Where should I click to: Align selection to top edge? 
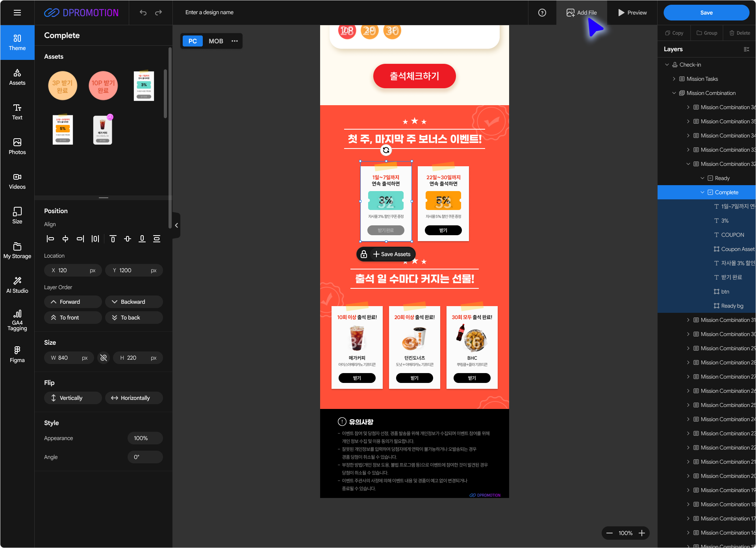[113, 239]
